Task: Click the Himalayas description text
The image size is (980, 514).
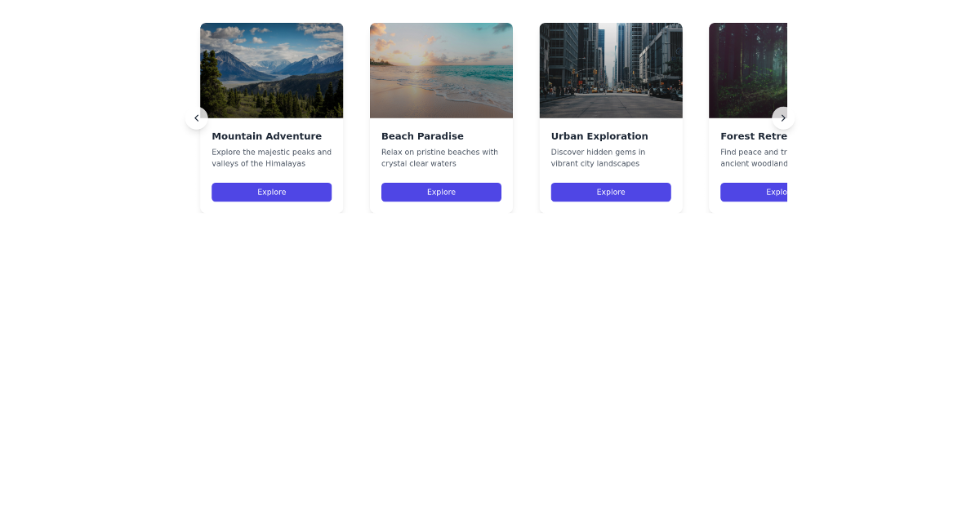Action: pyautogui.click(x=271, y=157)
